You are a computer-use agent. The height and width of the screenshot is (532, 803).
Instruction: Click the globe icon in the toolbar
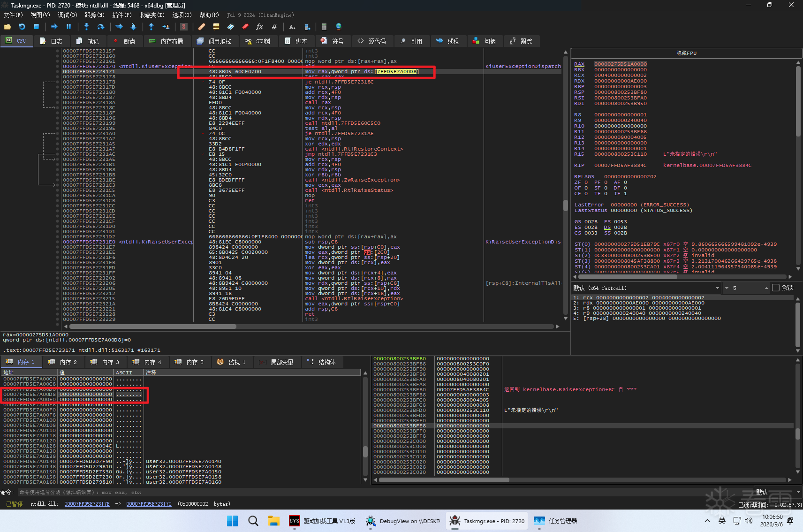339,27
